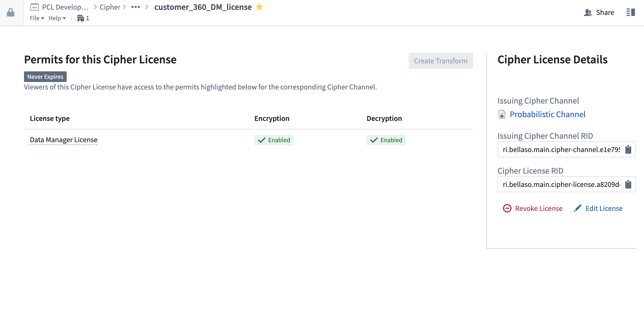The image size is (644, 319).
Task: Click the panel layout icon top-right
Action: [630, 12]
